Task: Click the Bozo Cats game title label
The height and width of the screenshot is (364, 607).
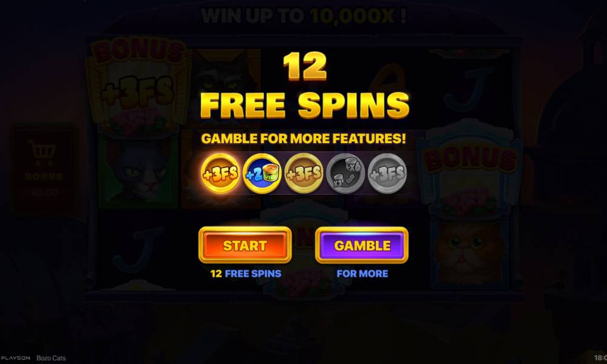Action: [x=51, y=358]
